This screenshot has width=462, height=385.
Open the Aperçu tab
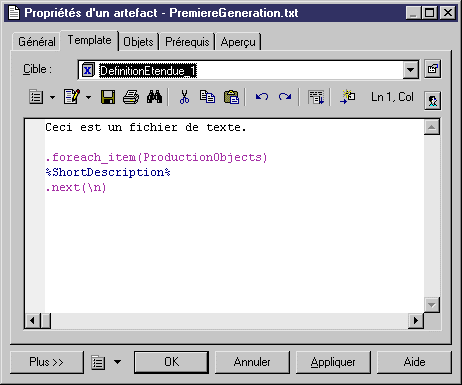(x=238, y=42)
